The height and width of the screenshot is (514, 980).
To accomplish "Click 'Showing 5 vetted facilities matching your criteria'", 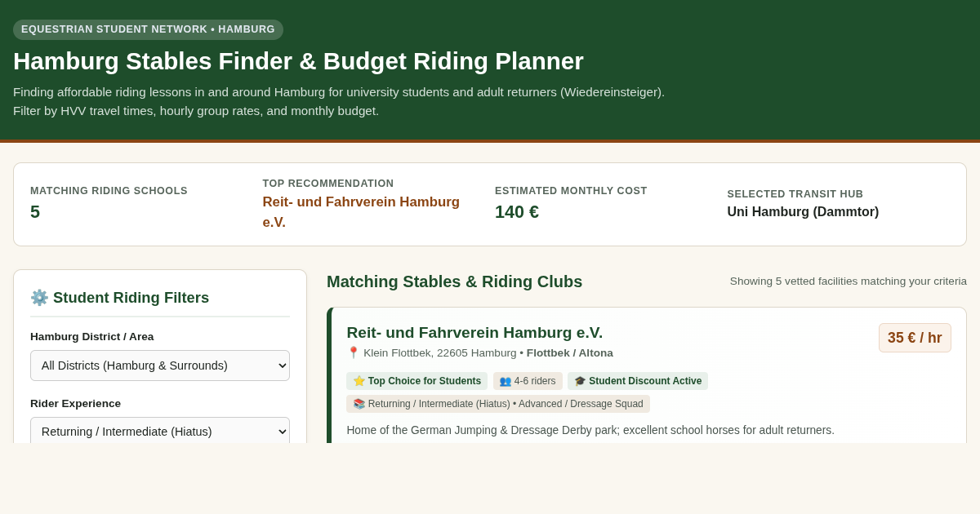I will tap(849, 281).
